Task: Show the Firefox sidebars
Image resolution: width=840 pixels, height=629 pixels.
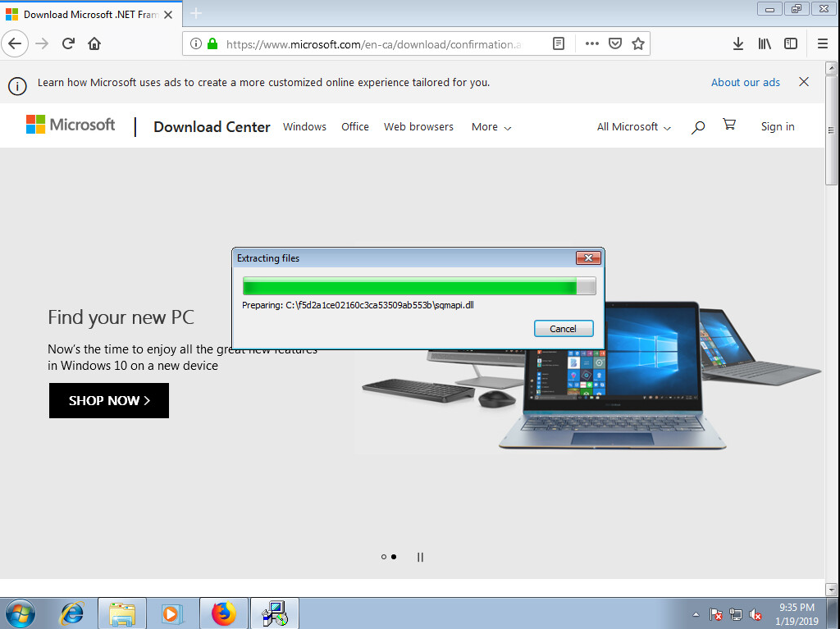Action: (x=791, y=44)
